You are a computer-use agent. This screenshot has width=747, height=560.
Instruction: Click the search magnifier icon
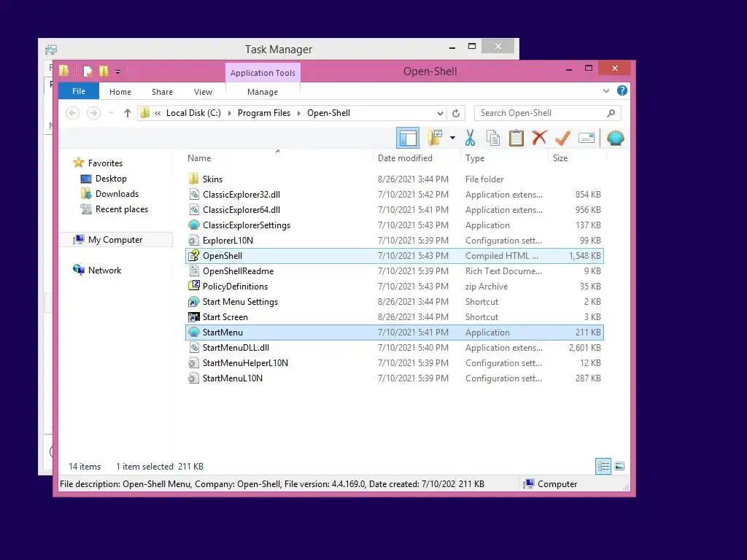coord(611,113)
